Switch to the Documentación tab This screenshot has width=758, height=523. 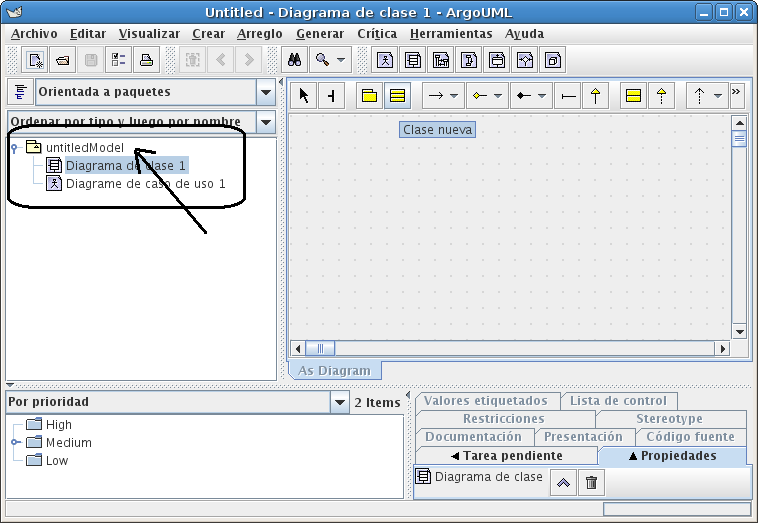(x=474, y=437)
